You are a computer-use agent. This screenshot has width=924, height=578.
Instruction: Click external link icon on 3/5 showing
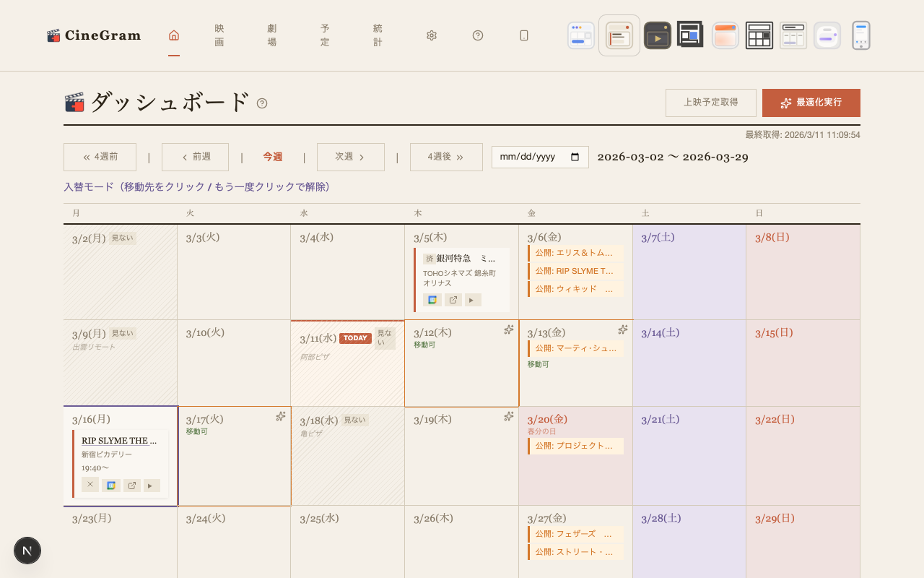pos(453,300)
